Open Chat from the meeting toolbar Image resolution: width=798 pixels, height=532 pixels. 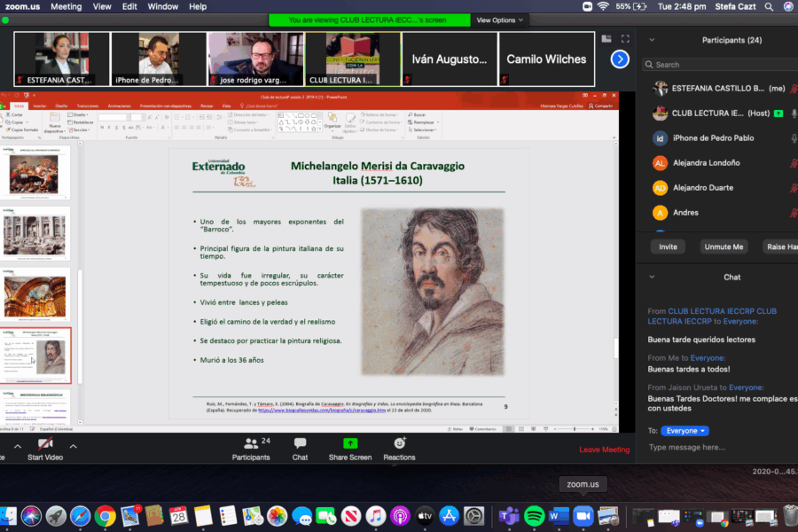(x=300, y=449)
